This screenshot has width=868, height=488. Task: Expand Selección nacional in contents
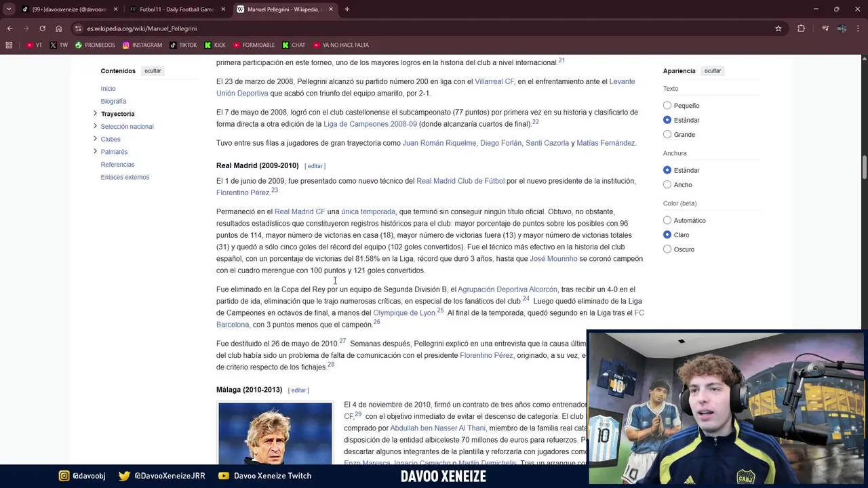(x=95, y=126)
